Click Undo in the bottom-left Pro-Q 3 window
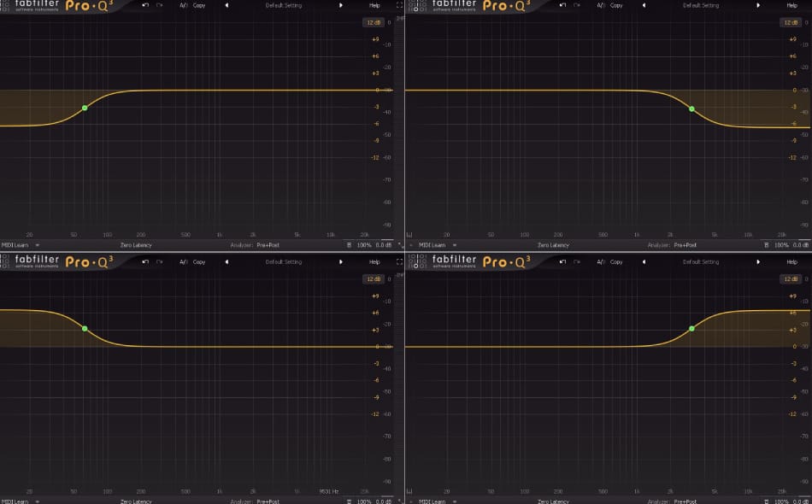This screenshot has width=812, height=504. [145, 262]
